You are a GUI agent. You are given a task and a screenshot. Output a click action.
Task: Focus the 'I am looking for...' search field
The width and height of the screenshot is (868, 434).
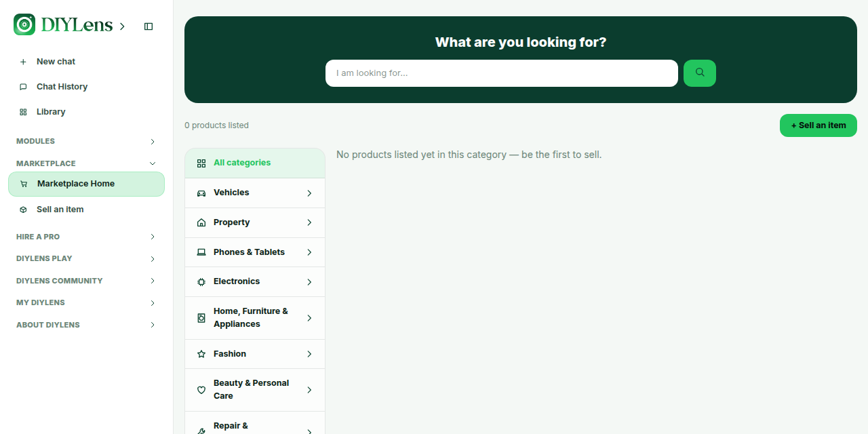click(x=502, y=73)
